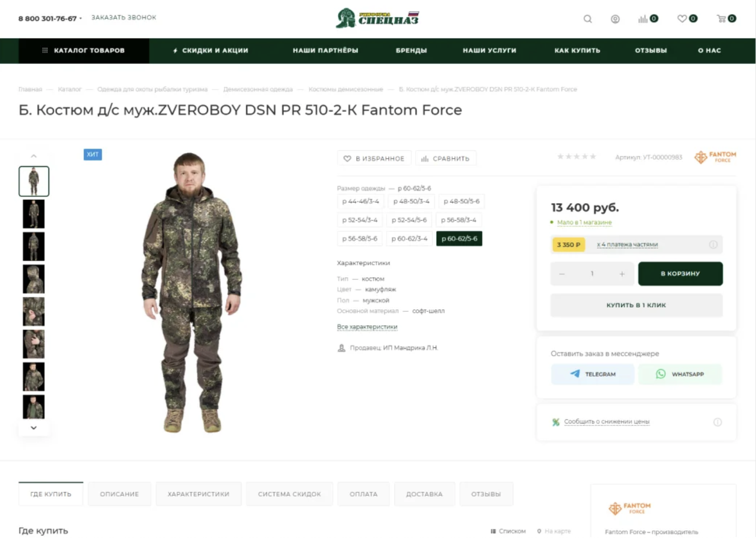
Task: Open the shopping cart icon
Action: click(x=723, y=19)
